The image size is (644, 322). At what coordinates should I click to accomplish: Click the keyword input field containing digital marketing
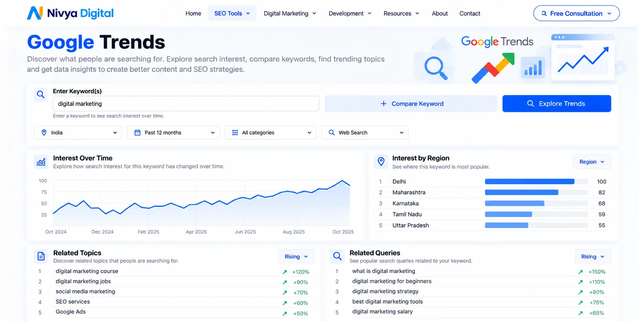click(186, 103)
